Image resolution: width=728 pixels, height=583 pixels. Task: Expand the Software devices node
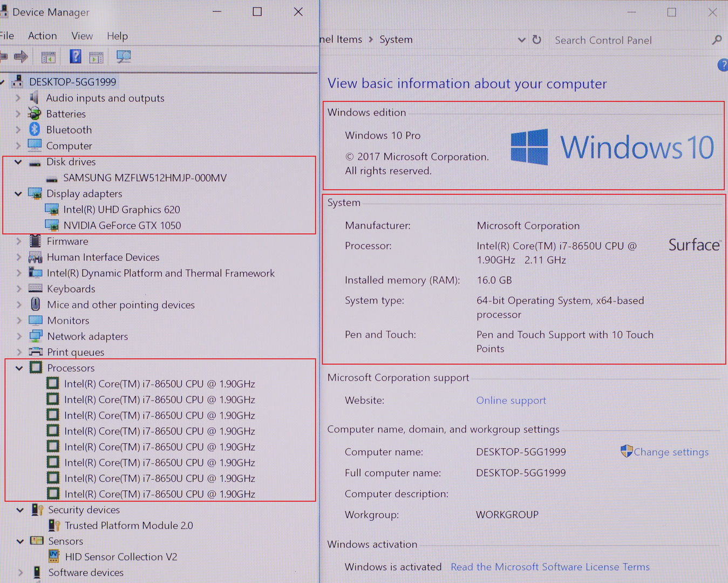[x=21, y=573]
